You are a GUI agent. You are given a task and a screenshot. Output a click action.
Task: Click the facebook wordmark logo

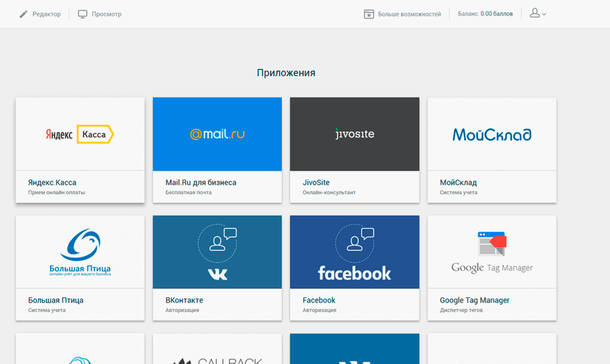click(354, 273)
